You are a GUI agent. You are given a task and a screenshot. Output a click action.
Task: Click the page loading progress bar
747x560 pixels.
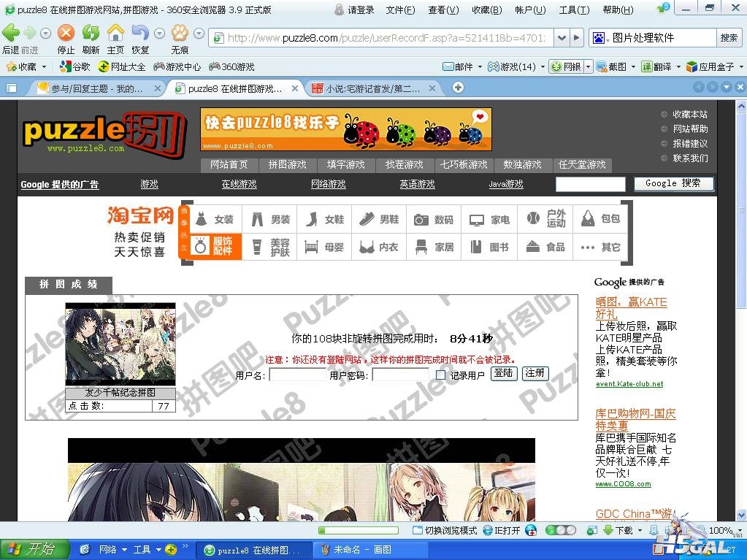tap(359, 530)
